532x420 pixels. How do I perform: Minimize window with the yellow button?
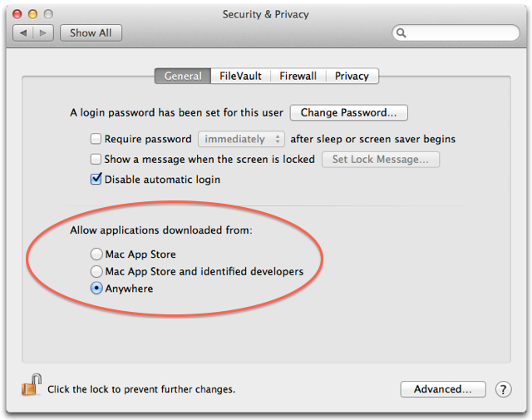32,14
